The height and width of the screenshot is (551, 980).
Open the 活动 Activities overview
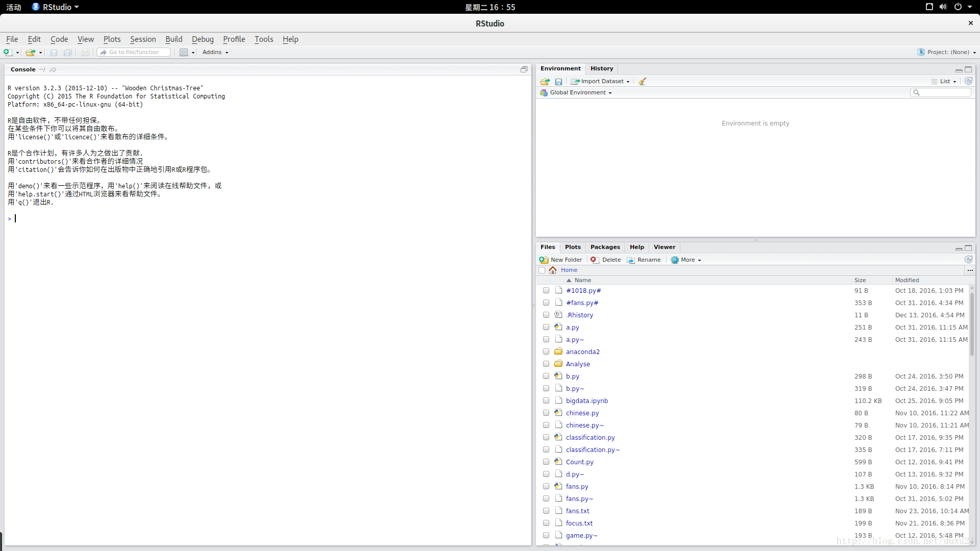14,7
